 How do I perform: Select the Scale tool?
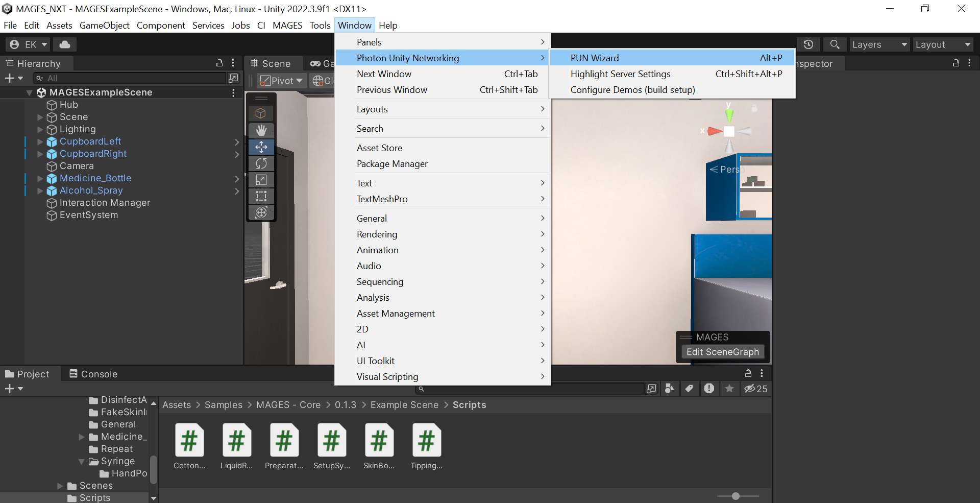coord(261,180)
